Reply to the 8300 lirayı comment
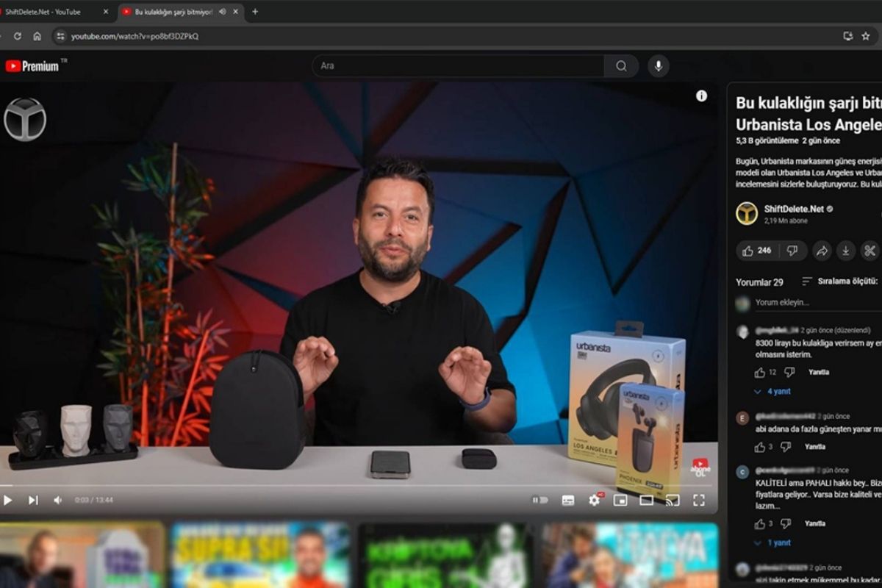882x588 pixels. tap(819, 372)
